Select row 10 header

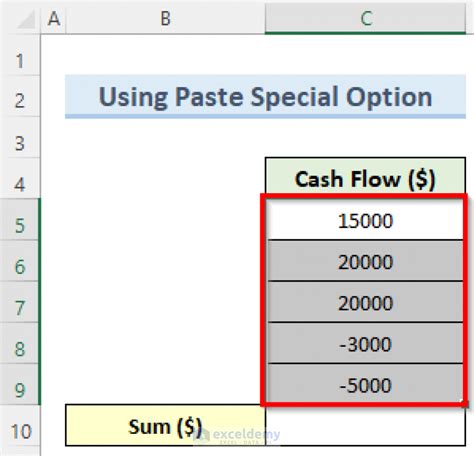pos(20,432)
